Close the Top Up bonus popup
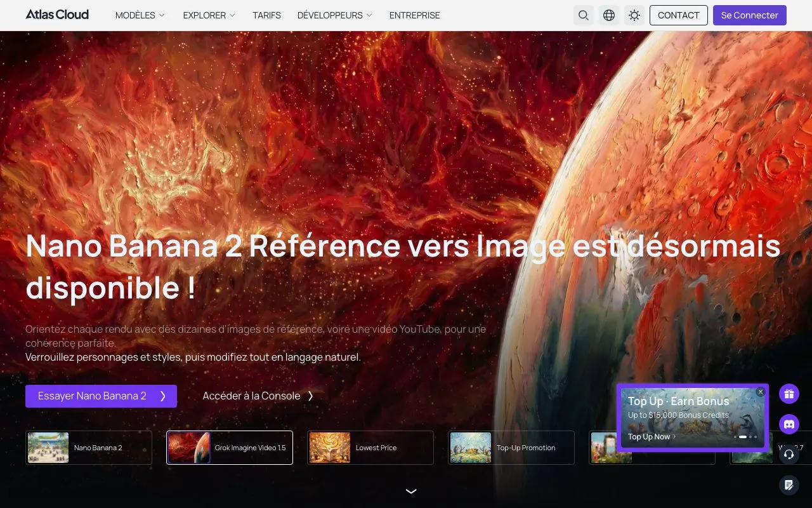 [761, 392]
